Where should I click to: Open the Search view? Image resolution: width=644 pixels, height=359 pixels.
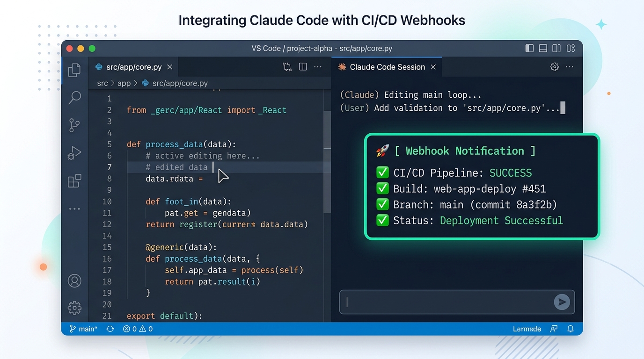click(x=74, y=98)
